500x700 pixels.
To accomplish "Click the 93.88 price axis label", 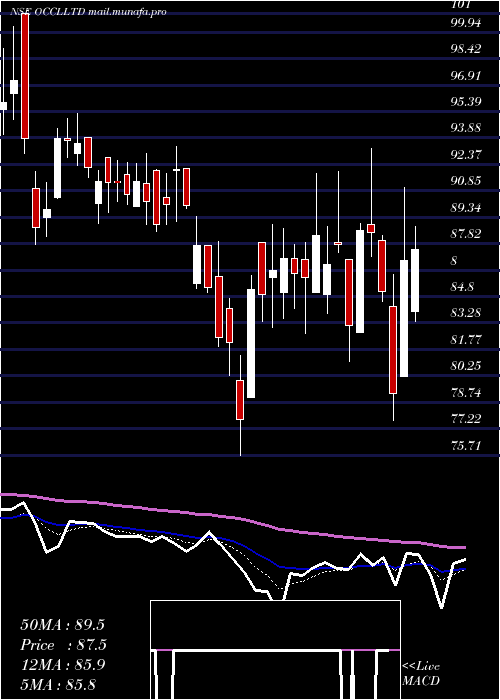I will (x=466, y=129).
